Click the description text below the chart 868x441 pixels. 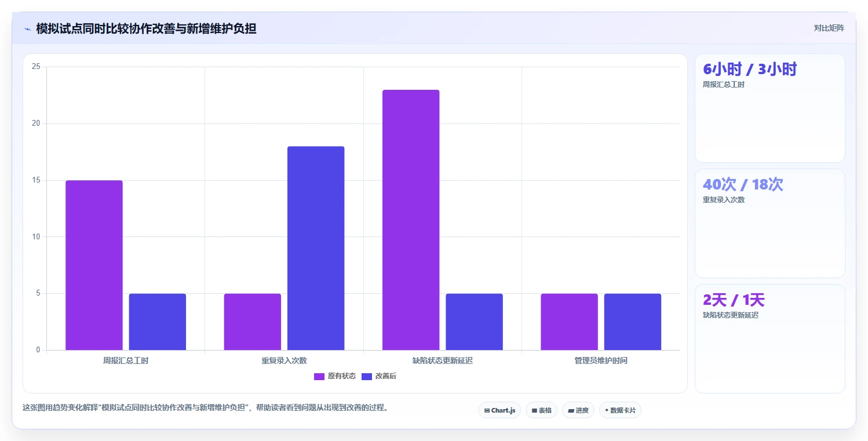coord(205,407)
